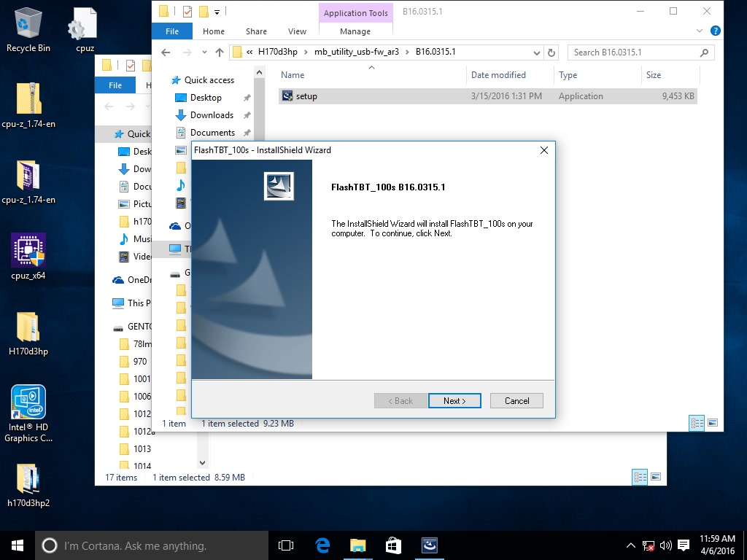The image size is (747, 560).
Task: Open the Manage tab under Application Tools
Action: (355, 31)
